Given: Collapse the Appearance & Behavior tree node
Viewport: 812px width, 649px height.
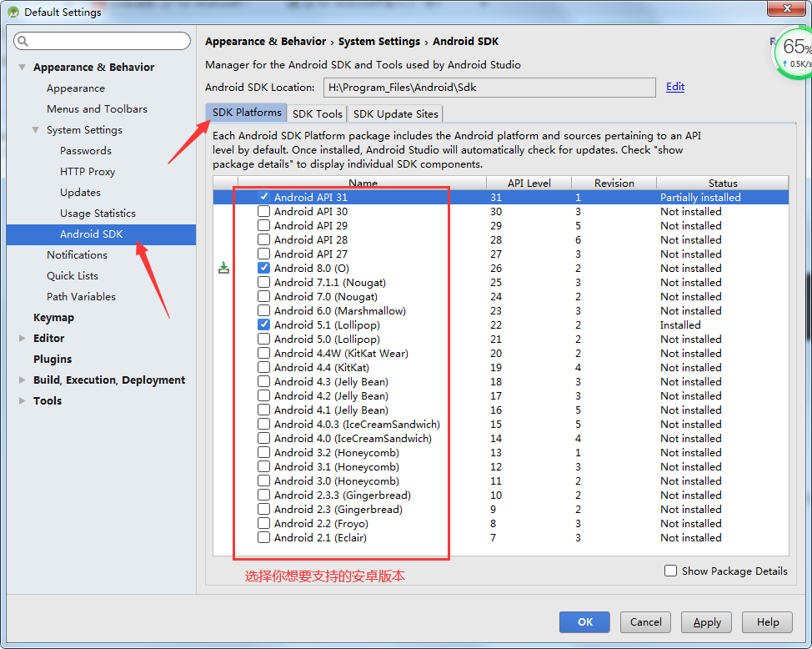Looking at the screenshot, I should [22, 68].
